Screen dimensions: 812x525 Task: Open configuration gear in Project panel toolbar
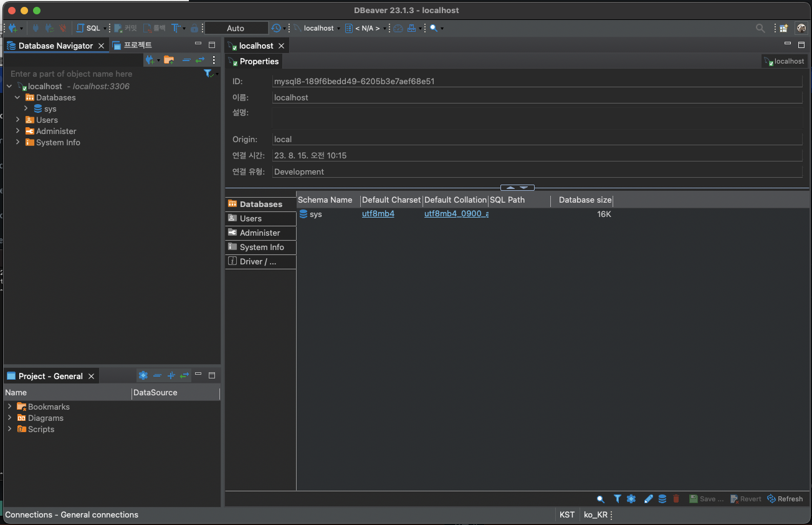[143, 375]
